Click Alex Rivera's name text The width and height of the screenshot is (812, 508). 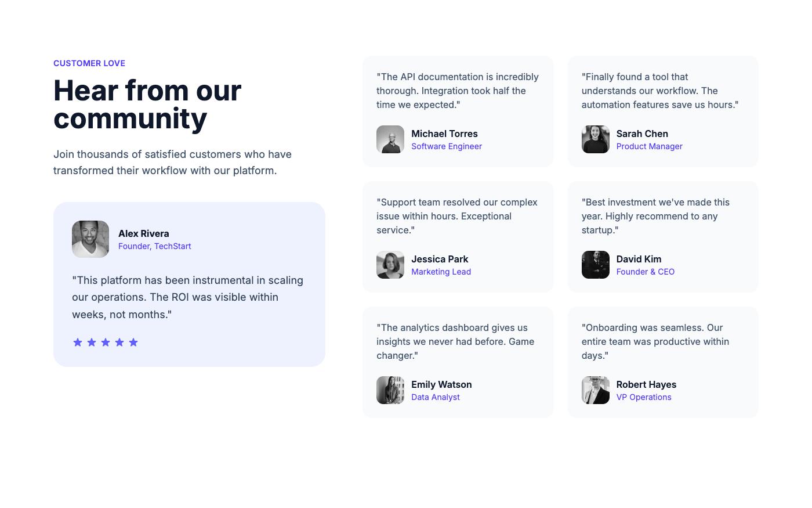click(143, 233)
